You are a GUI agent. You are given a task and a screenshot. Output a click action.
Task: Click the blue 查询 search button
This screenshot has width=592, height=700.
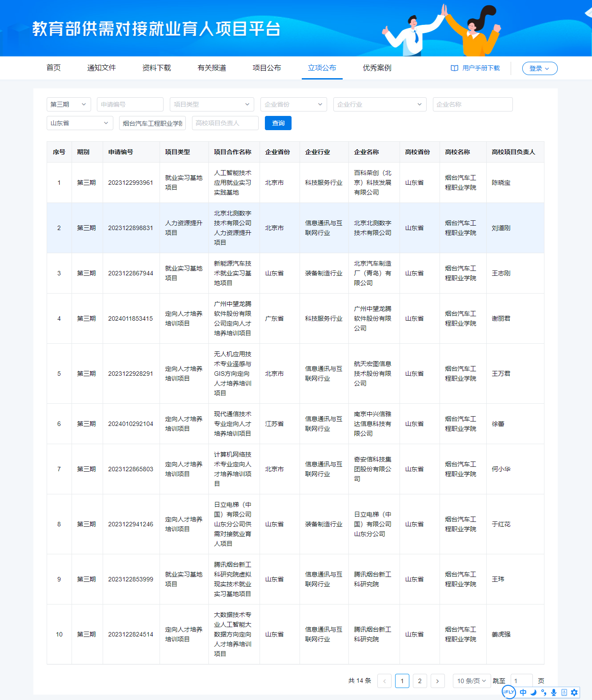coord(278,123)
